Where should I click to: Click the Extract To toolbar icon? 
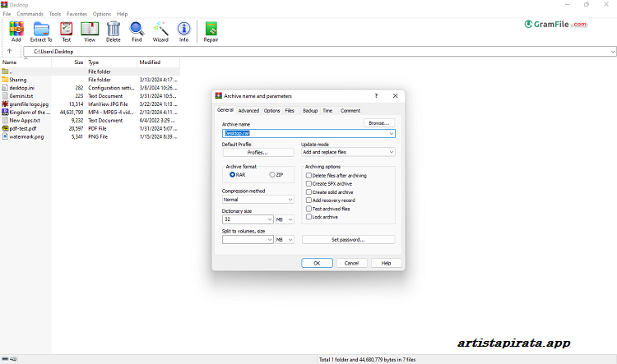click(x=41, y=31)
